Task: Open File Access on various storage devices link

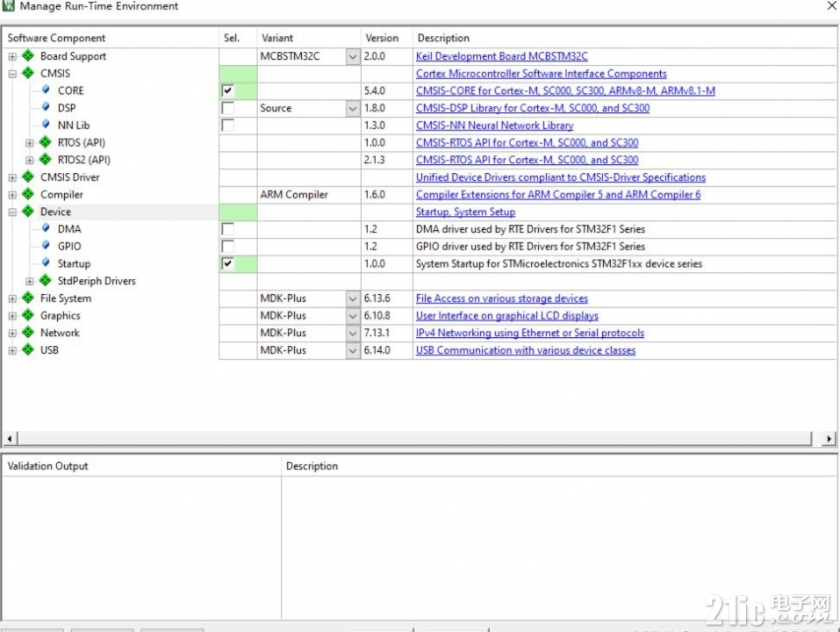Action: [x=502, y=298]
